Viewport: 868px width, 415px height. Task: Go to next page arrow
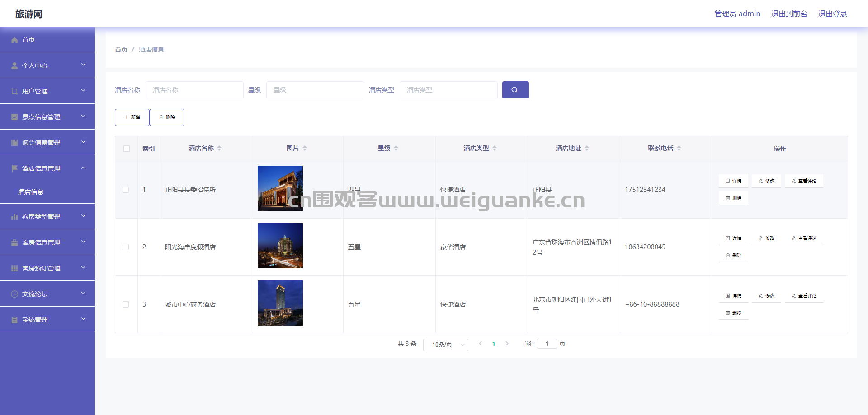point(507,344)
